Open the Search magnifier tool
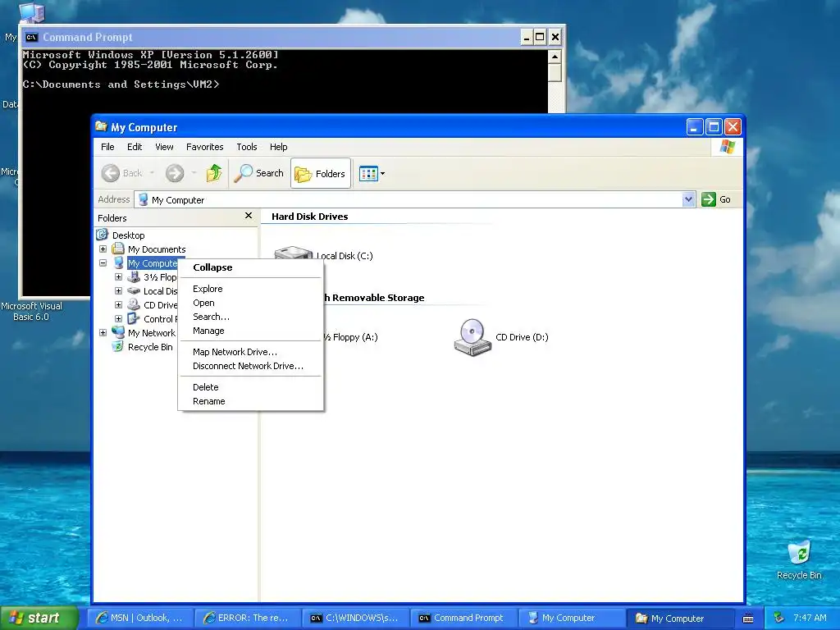 point(258,173)
